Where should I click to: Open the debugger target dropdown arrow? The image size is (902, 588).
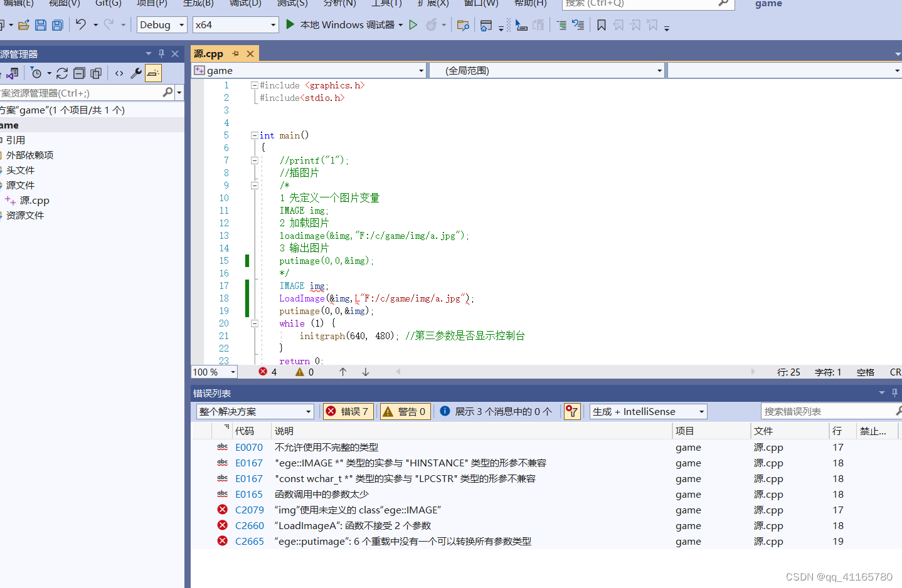[x=400, y=25]
